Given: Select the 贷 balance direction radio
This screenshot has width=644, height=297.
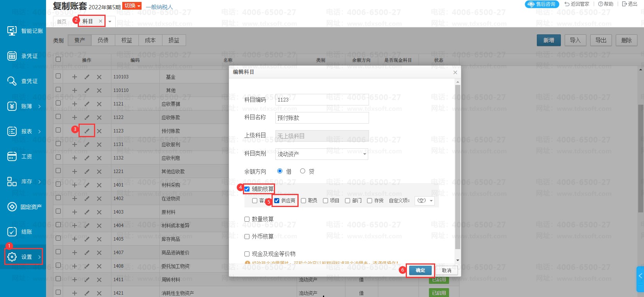Looking at the screenshot, I should coord(302,171).
